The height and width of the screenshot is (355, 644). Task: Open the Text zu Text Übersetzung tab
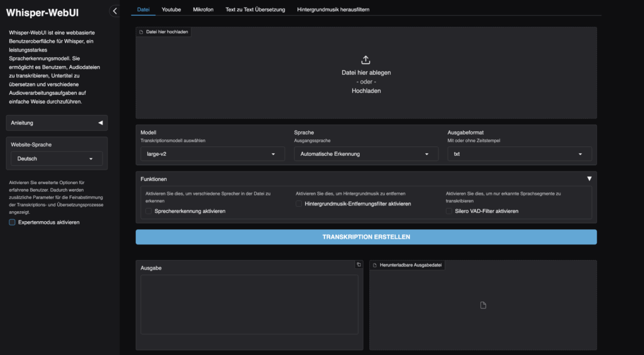[x=255, y=9]
